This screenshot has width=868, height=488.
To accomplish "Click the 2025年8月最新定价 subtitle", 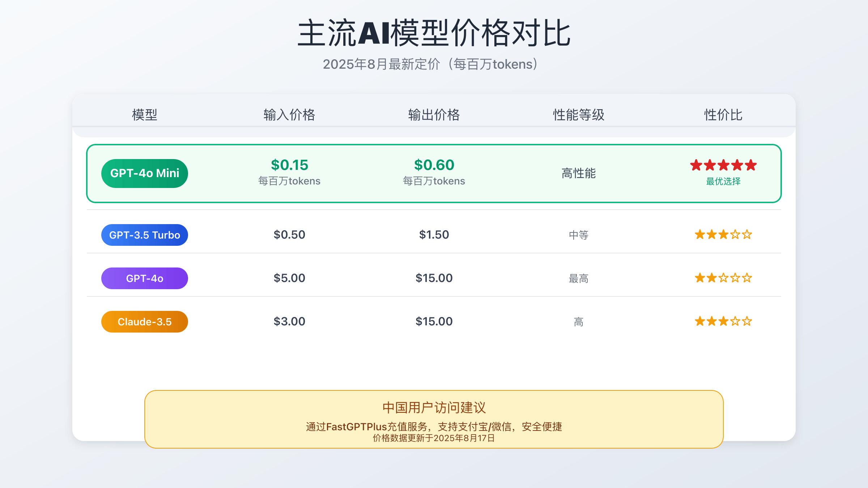I will [430, 64].
